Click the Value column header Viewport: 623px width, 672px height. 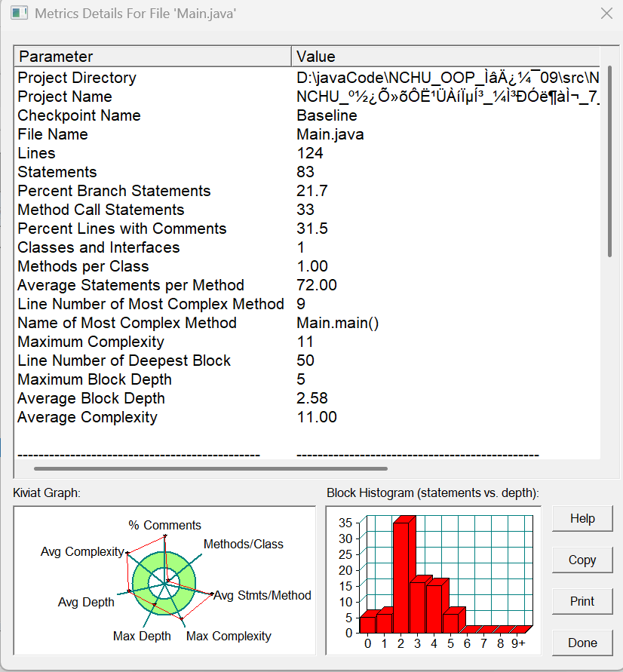point(446,56)
